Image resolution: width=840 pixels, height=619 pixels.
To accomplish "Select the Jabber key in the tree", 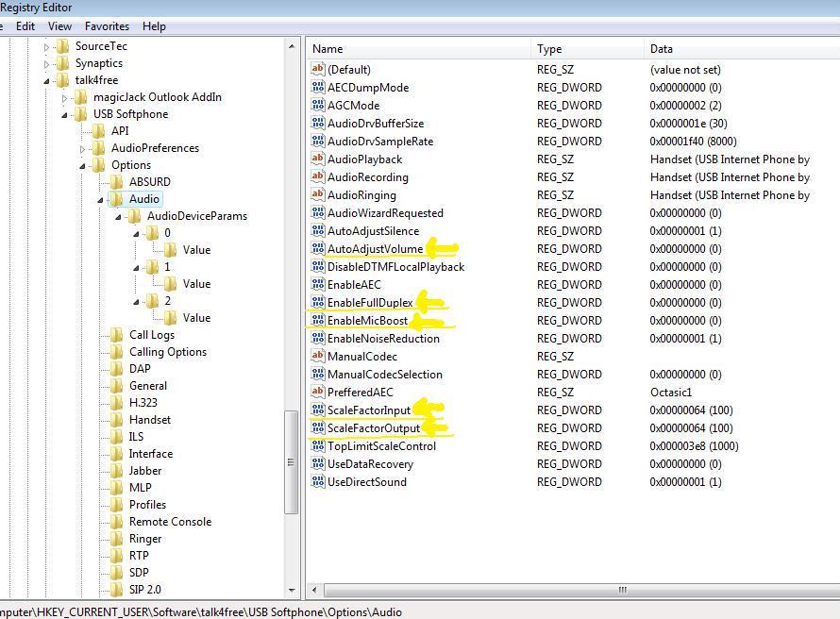I will point(145,471).
